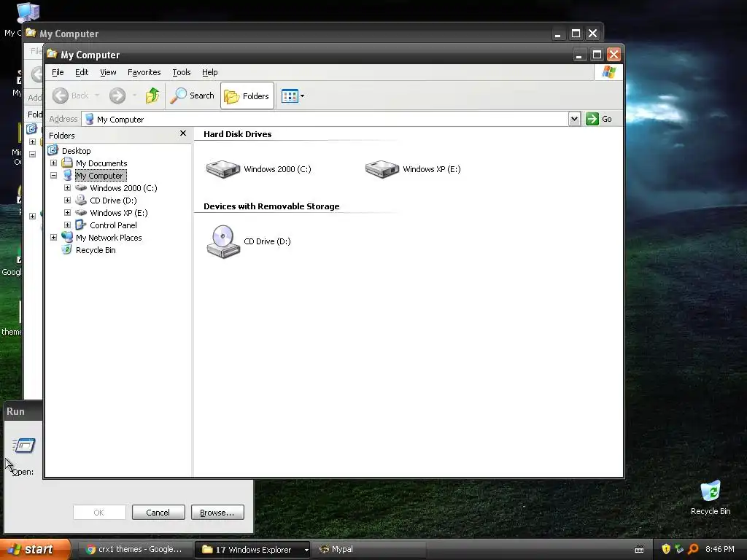The height and width of the screenshot is (560, 747).
Task: Open the File menu
Action: tap(58, 72)
